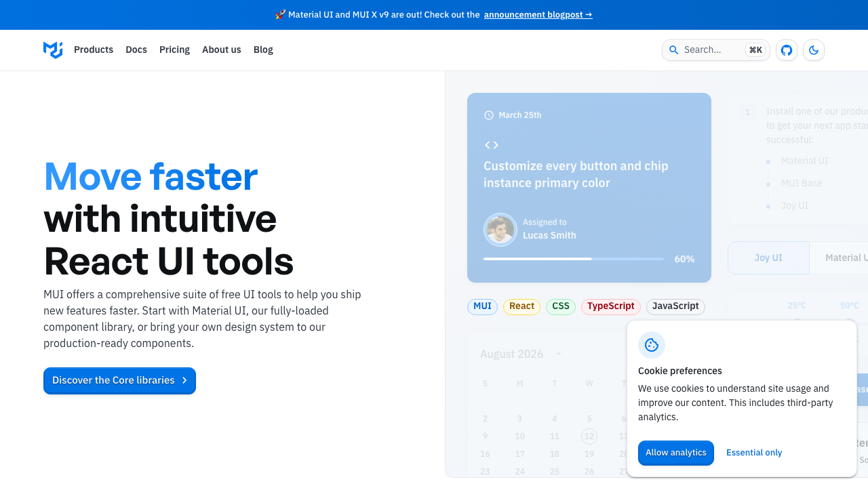This screenshot has width=868, height=488.
Task: Visit the Blog from the navbar
Action: pyautogui.click(x=263, y=49)
